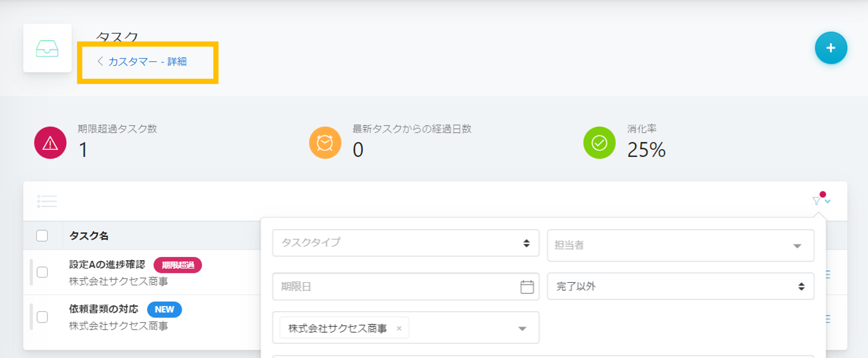Image resolution: width=868 pixels, height=358 pixels.
Task: Click the NEW blue badge
Action: coord(164,309)
